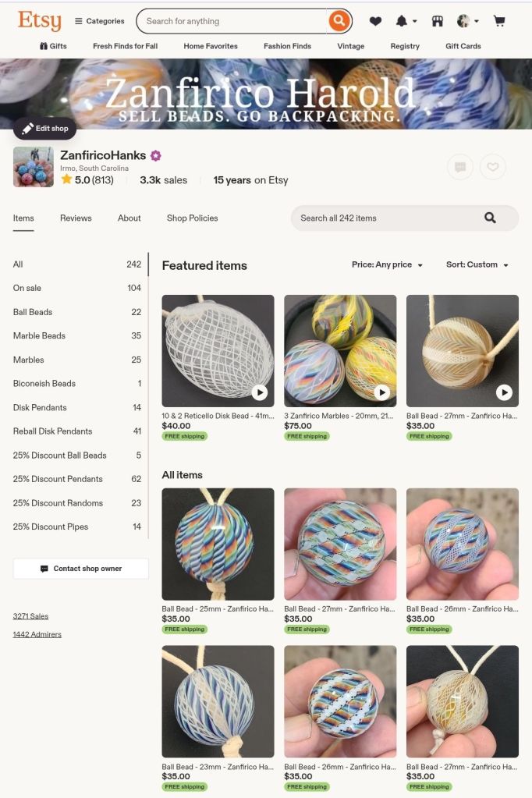Open the notifications bell menu
The height and width of the screenshot is (798, 532).
(x=406, y=21)
